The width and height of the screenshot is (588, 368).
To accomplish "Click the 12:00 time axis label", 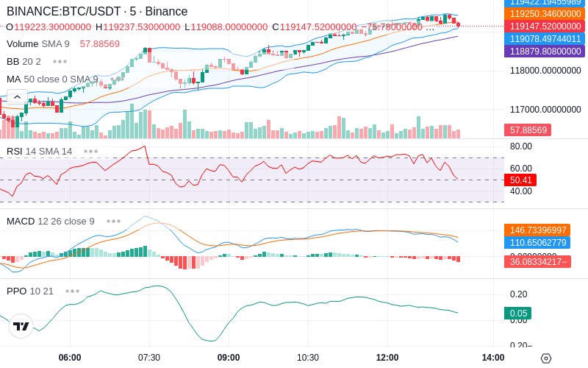I will click(x=387, y=358).
